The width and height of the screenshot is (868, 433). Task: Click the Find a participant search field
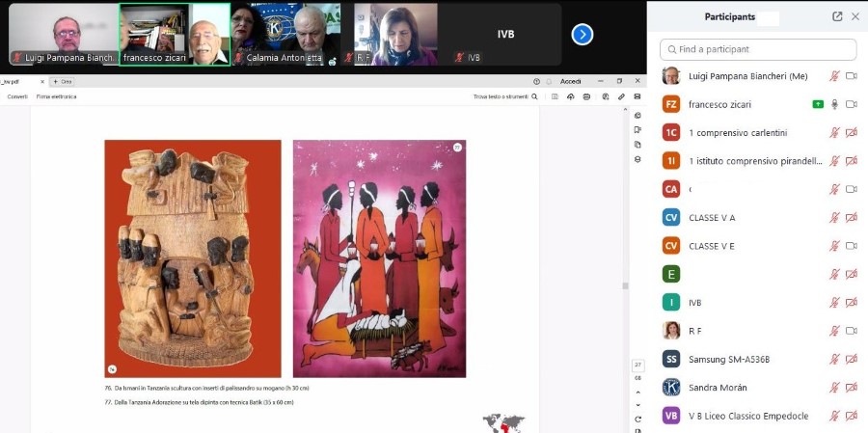pos(758,49)
